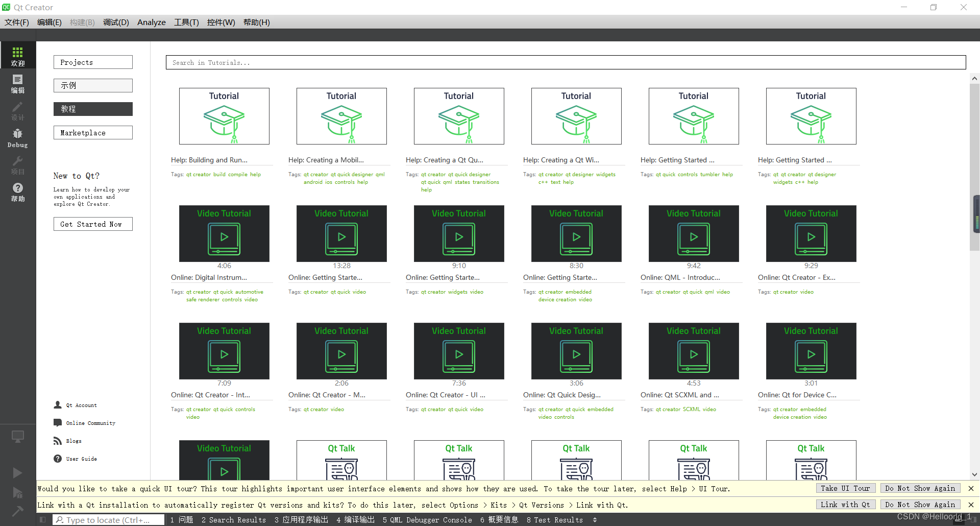Click Do Not Show Again for Link with Qt

point(920,505)
